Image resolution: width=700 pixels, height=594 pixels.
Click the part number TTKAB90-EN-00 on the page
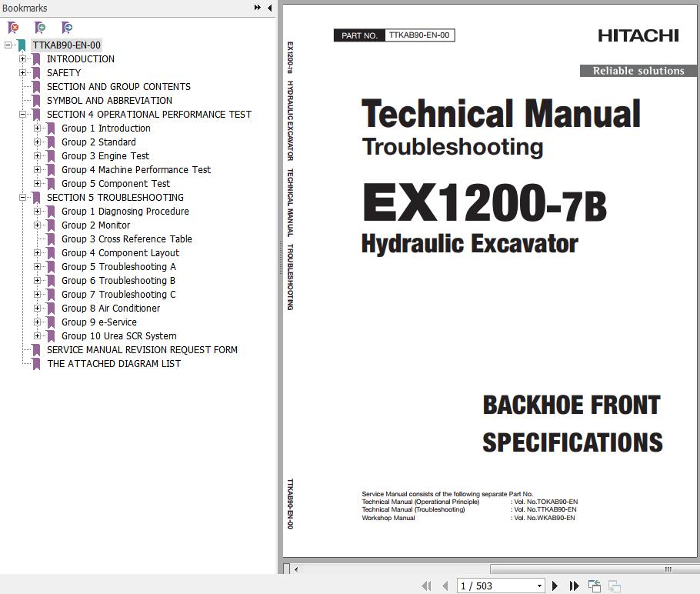tap(419, 35)
